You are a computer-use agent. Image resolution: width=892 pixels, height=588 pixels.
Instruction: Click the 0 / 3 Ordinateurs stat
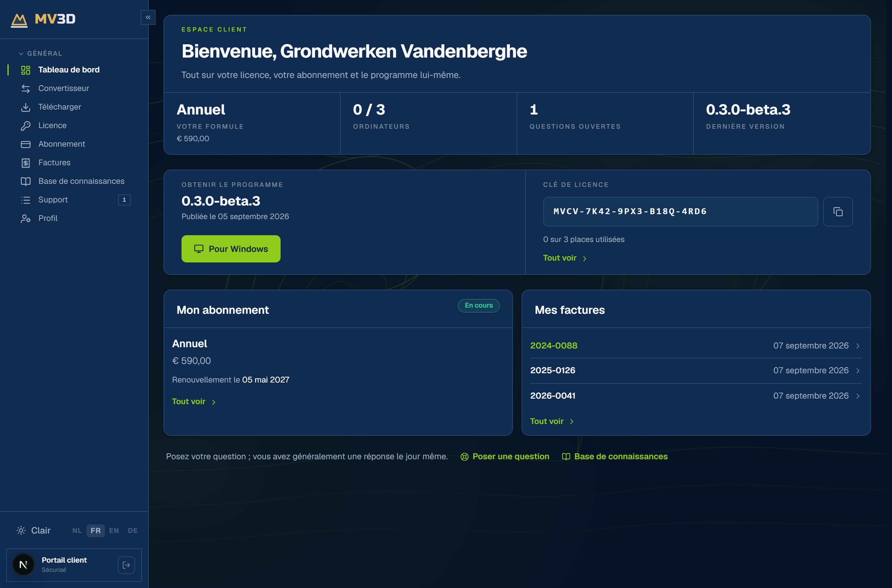coord(429,123)
